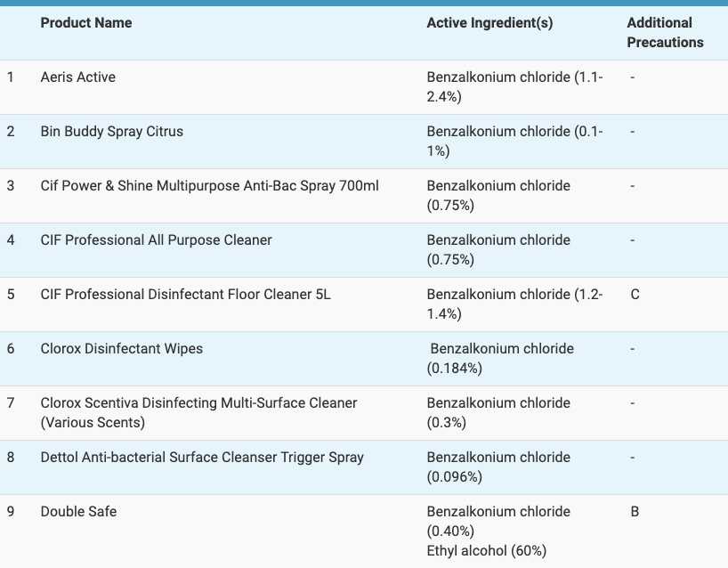Click the Benzalkonium chloride (0.3%) ingredient cell
Viewport: 728px width, 568px height.
(x=498, y=412)
